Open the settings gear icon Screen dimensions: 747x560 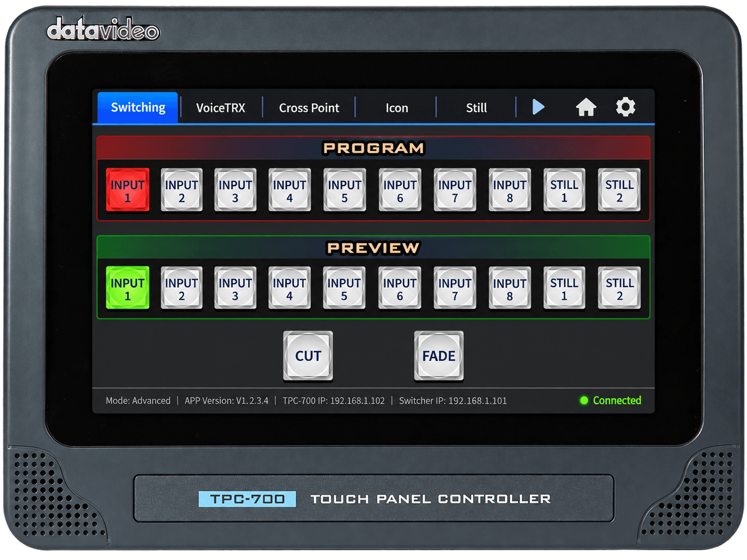click(626, 107)
